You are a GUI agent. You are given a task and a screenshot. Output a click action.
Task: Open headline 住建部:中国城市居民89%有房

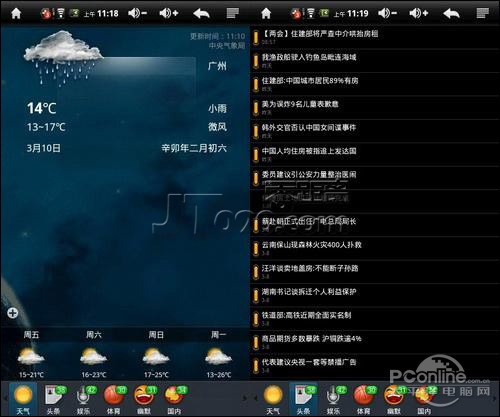tap(375, 84)
